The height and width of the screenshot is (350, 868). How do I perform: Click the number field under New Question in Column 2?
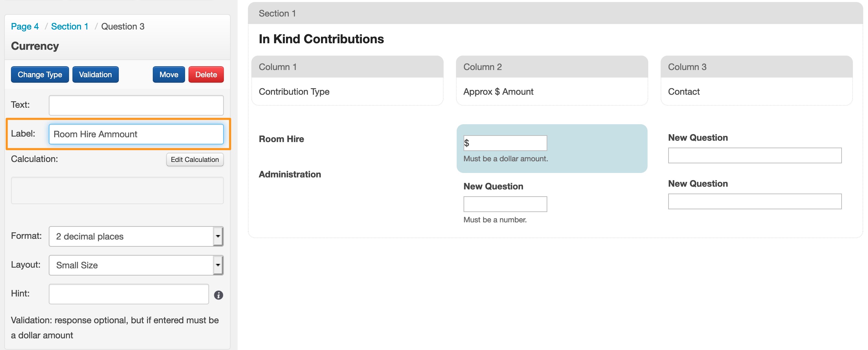(505, 204)
